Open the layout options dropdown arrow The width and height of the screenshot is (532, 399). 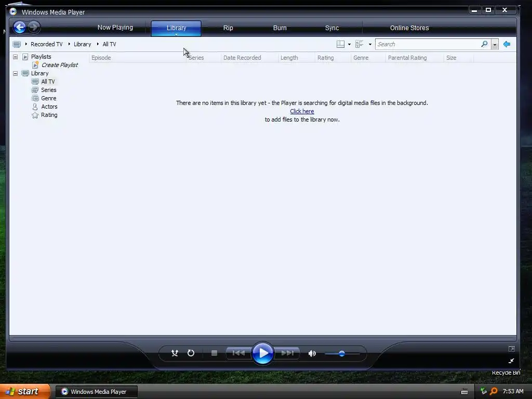pyautogui.click(x=349, y=45)
